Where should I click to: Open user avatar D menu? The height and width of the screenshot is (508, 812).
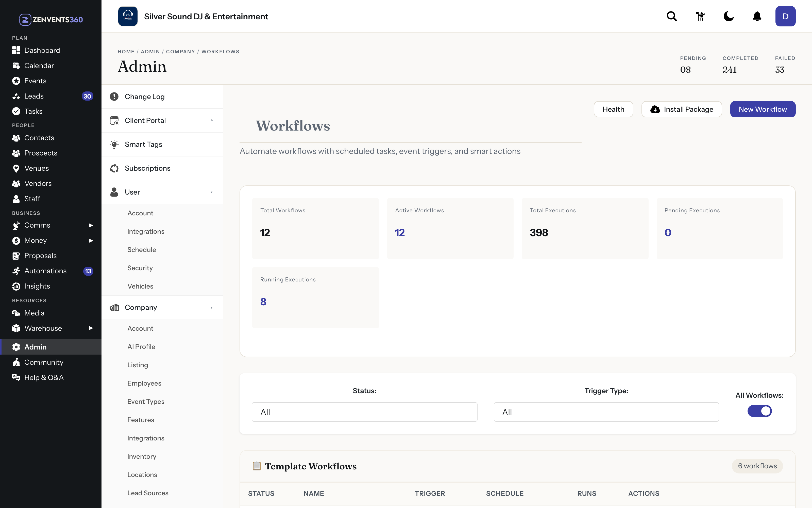pyautogui.click(x=785, y=16)
